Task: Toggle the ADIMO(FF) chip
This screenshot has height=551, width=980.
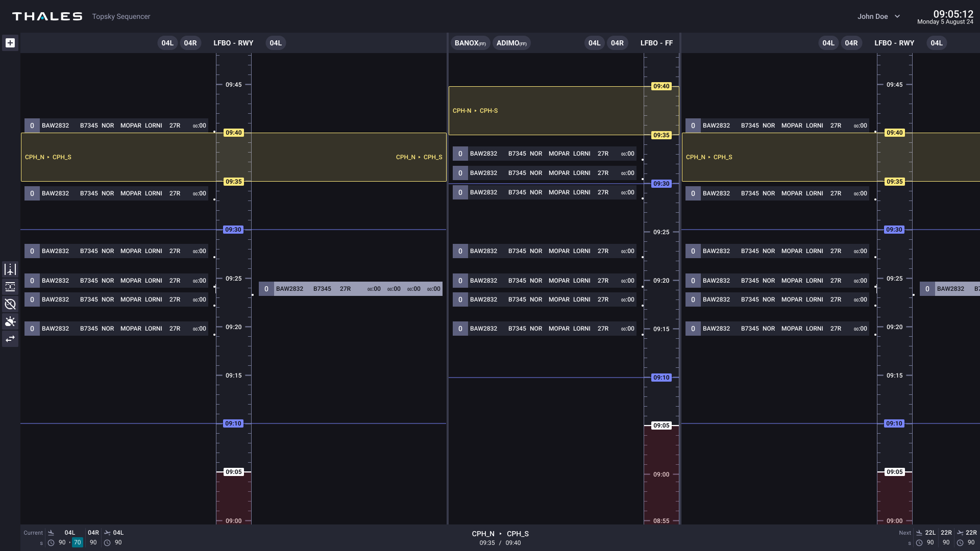Action: [511, 43]
